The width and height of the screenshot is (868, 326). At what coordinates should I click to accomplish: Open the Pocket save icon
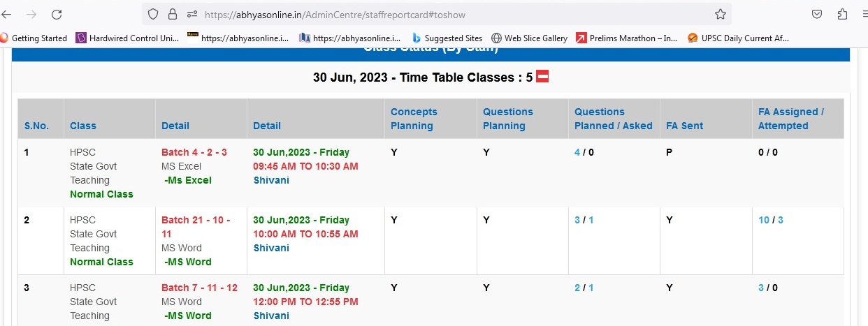click(x=817, y=14)
